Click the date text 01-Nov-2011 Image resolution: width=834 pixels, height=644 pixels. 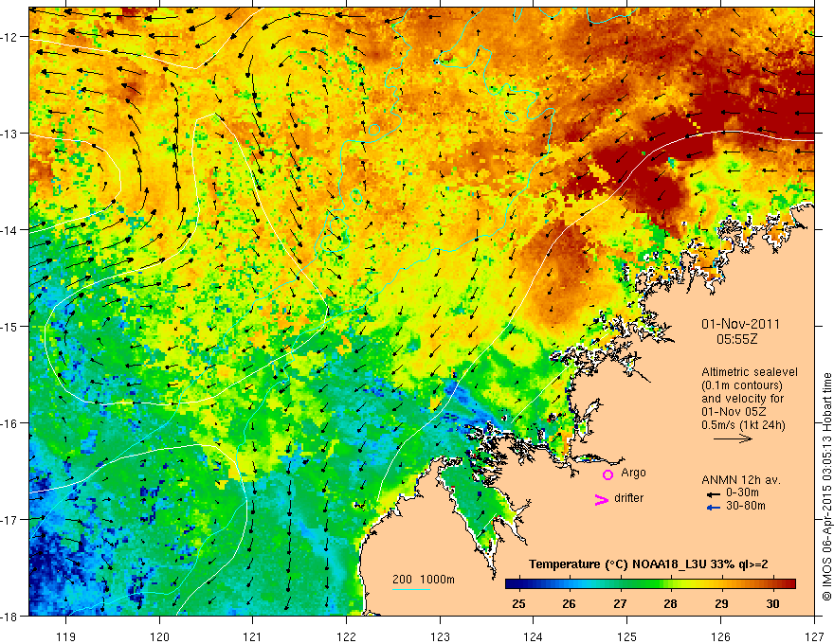pyautogui.click(x=740, y=324)
